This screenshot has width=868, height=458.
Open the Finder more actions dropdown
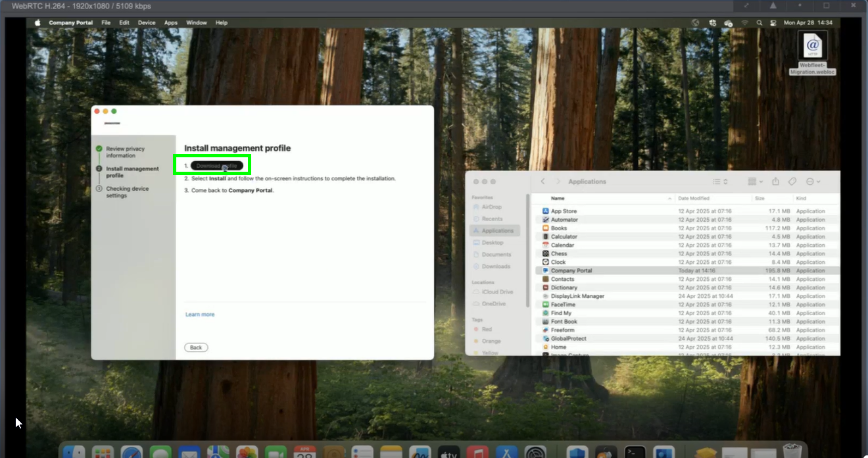pos(813,182)
